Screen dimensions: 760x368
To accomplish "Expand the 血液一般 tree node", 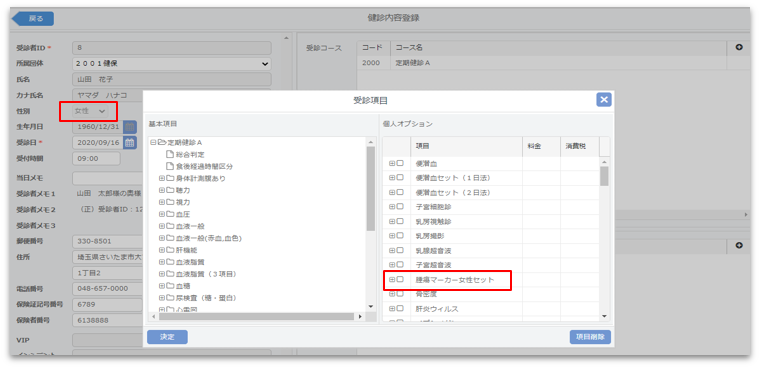I will (162, 226).
